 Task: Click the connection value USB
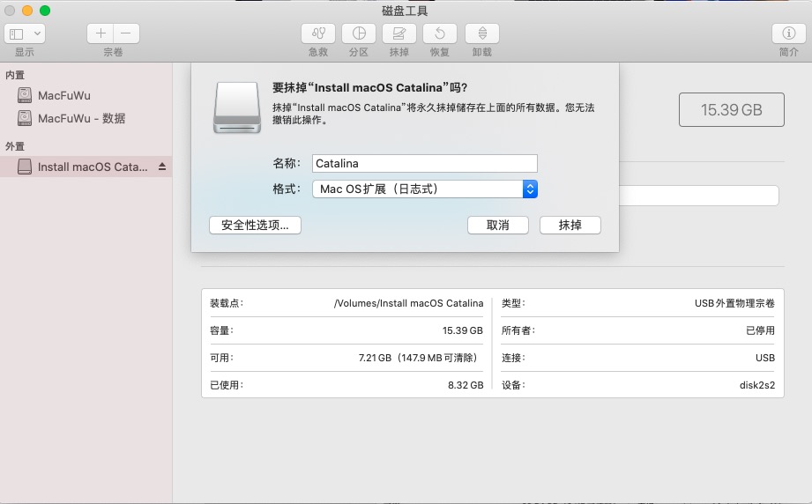tap(765, 358)
